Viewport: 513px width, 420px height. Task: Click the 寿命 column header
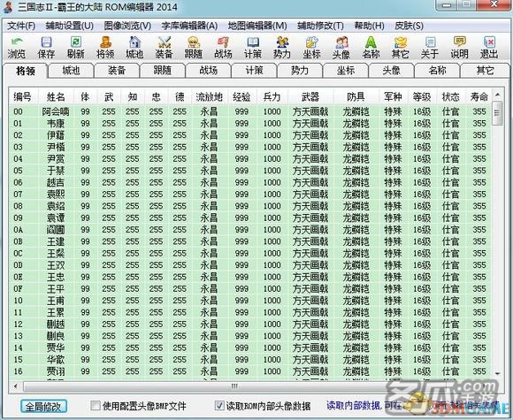[479, 97]
